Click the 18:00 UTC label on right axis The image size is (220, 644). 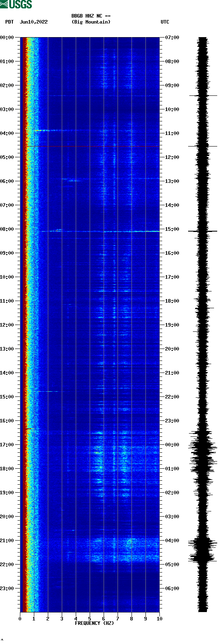[x=172, y=301]
